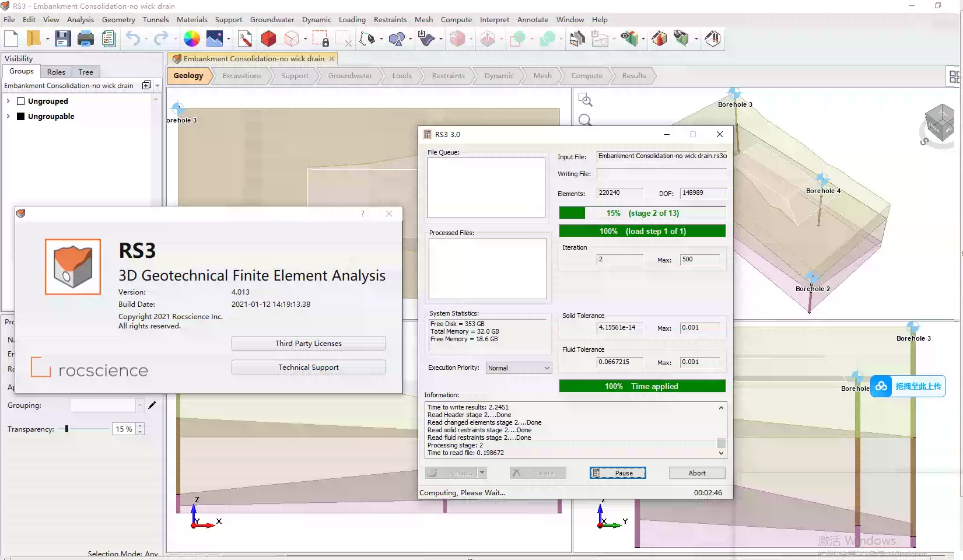Open the Interpret menu

point(495,19)
